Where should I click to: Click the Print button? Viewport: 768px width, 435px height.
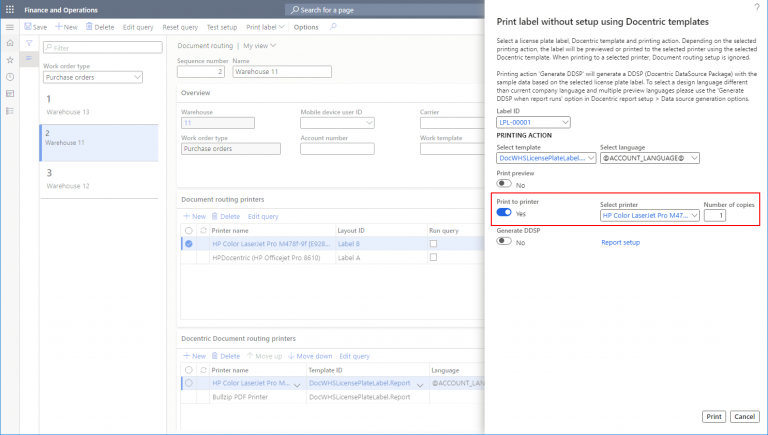pos(714,416)
